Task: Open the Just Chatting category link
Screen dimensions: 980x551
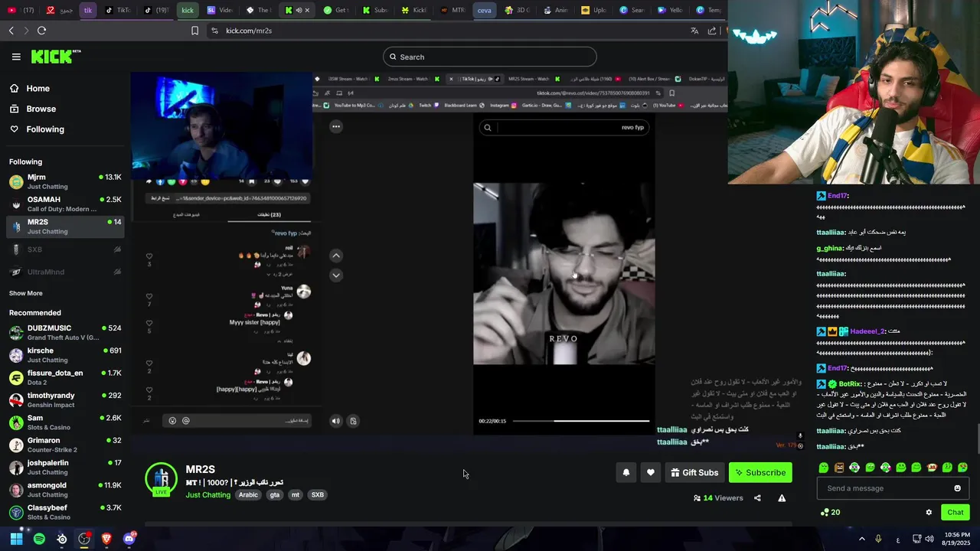Action: pos(207,495)
